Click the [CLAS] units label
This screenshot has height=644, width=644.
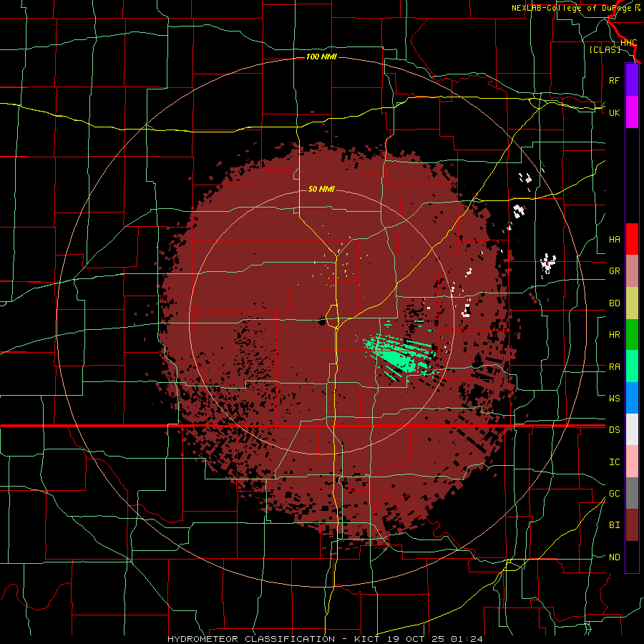point(605,49)
